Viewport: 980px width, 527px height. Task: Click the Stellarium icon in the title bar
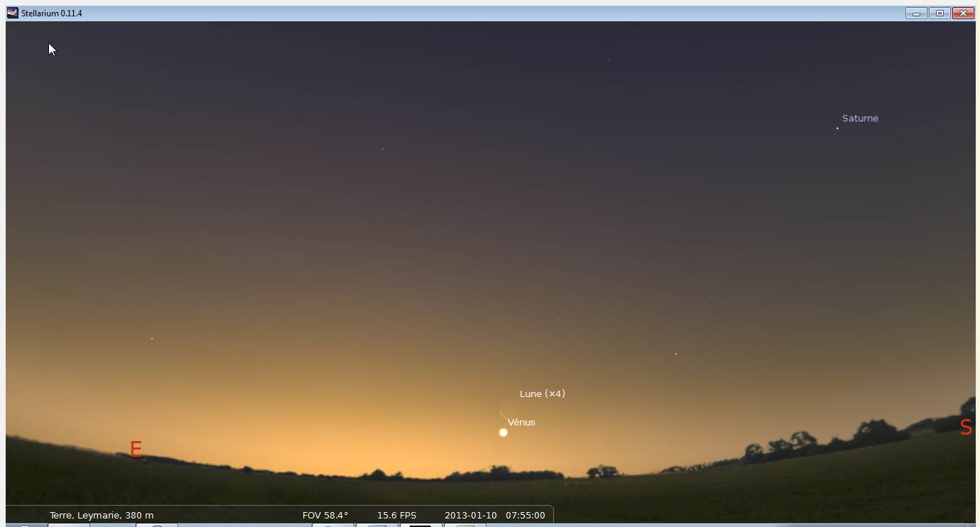(13, 13)
